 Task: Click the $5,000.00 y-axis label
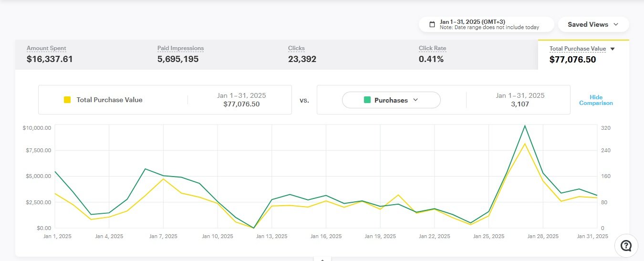click(38, 176)
